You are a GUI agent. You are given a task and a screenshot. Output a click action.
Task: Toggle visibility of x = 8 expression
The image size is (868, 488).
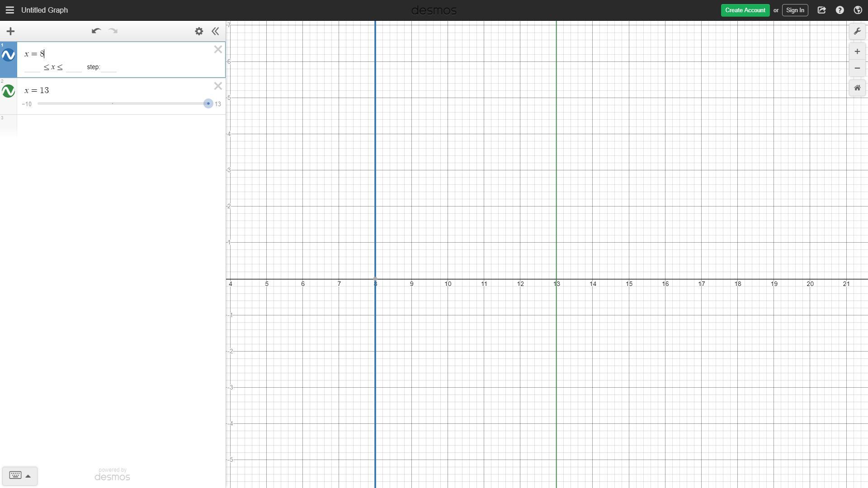(9, 55)
